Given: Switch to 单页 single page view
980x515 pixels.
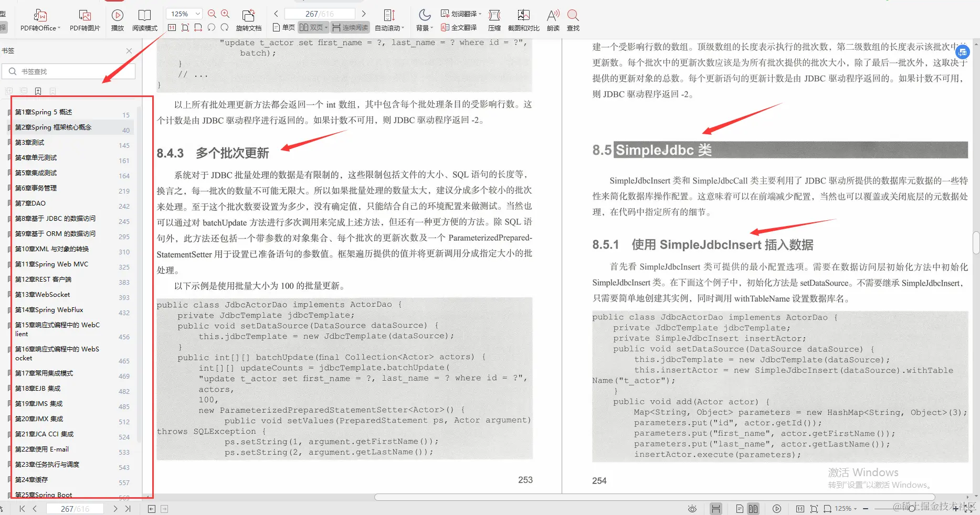Looking at the screenshot, I should (x=283, y=27).
